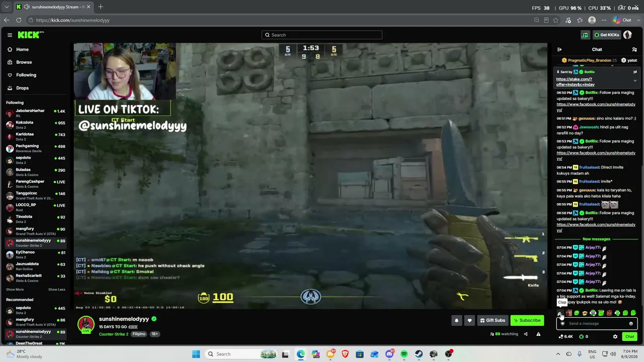Open the green drops icon next to Get KICKs
Screen dimensions: 644x362
(x=585, y=35)
